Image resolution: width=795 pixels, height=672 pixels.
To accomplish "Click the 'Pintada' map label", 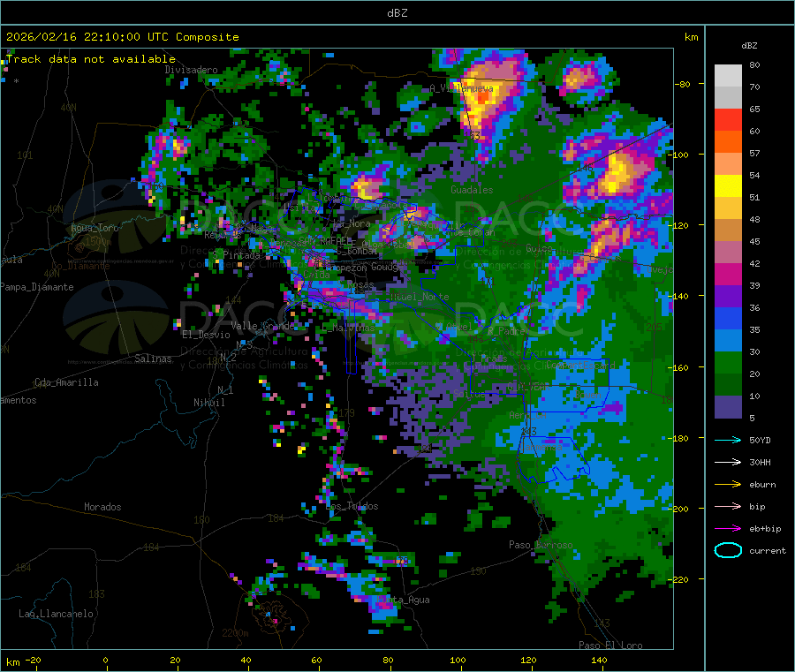I will (x=241, y=255).
